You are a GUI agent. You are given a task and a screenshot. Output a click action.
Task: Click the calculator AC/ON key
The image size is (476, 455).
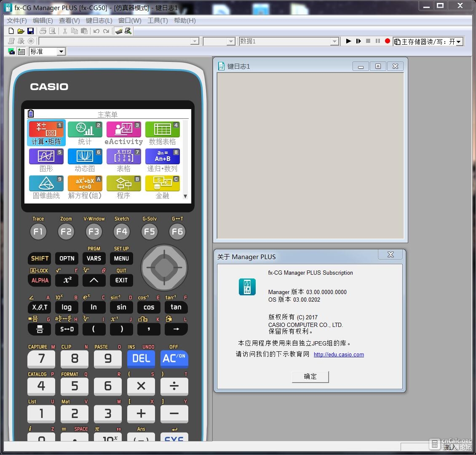point(174,359)
